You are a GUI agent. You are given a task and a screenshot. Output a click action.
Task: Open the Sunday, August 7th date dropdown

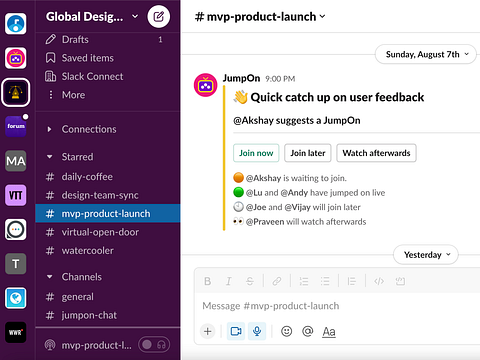(426, 54)
